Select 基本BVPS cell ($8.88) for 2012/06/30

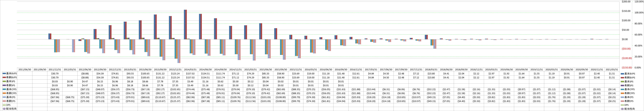click(x=85, y=74)
